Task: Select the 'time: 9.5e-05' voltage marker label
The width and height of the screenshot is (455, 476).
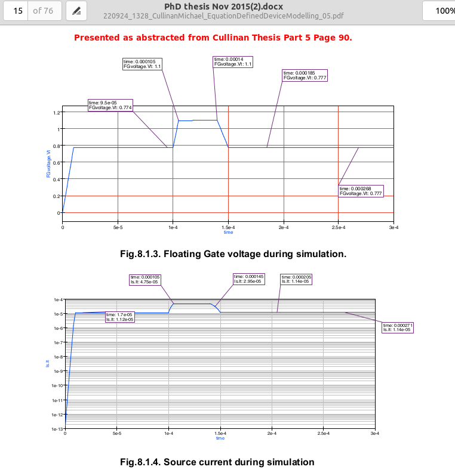Action: (x=110, y=105)
